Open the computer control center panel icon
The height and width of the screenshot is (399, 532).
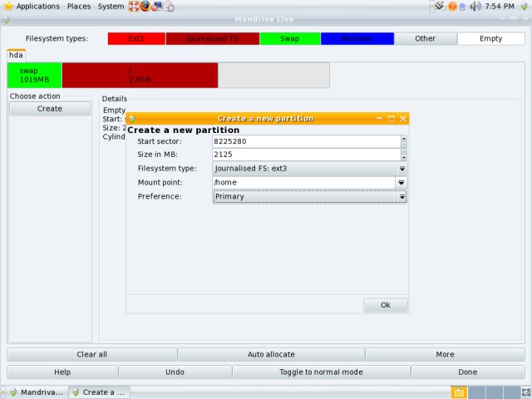point(156,6)
